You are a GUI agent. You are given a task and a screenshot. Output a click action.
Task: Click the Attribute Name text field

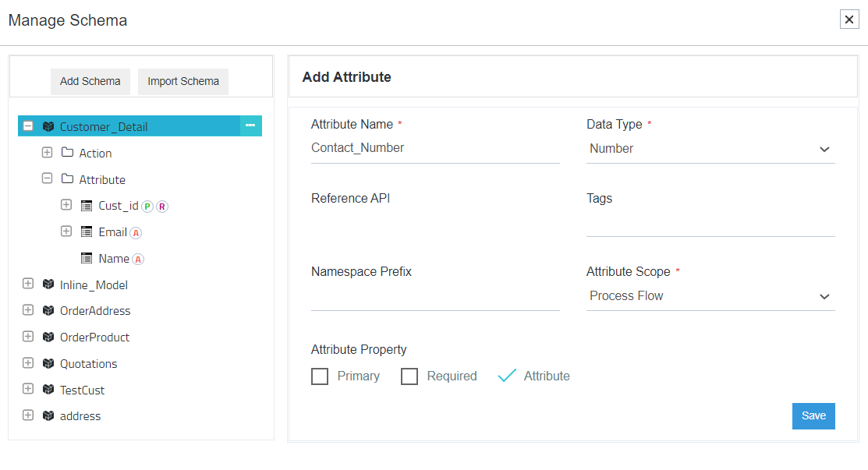pos(434,148)
